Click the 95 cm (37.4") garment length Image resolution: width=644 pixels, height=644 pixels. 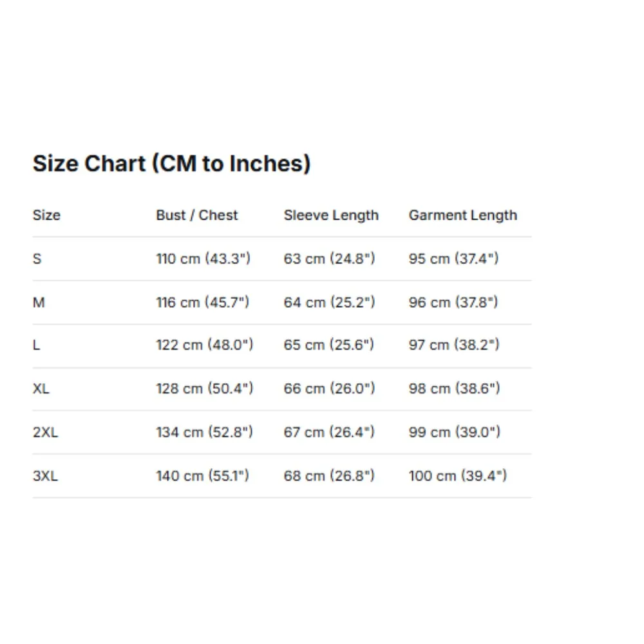(453, 259)
